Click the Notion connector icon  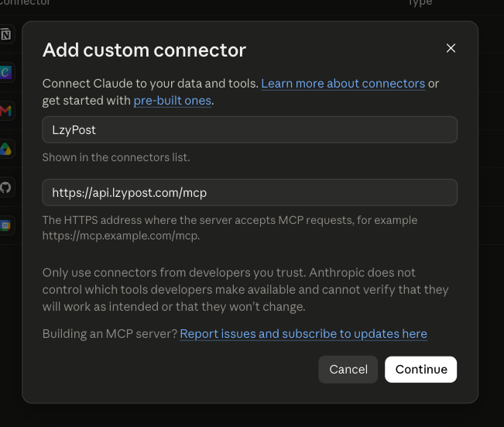click(x=5, y=34)
